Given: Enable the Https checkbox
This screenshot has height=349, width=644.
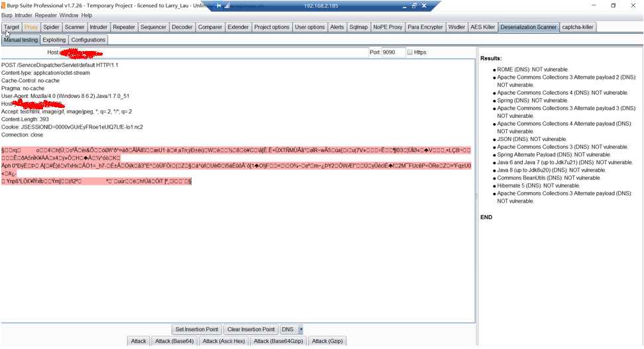Looking at the screenshot, I should pos(409,52).
